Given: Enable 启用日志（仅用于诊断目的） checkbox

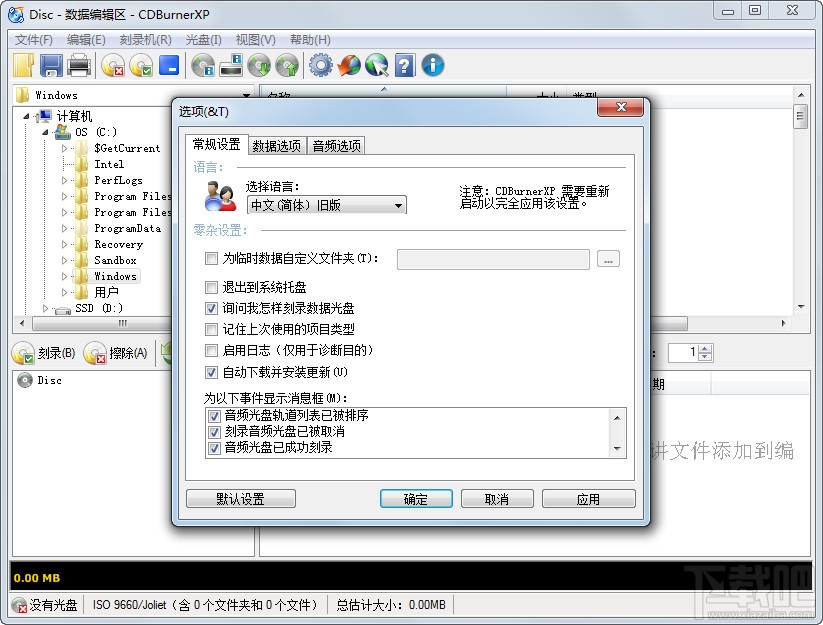Looking at the screenshot, I should pyautogui.click(x=212, y=350).
